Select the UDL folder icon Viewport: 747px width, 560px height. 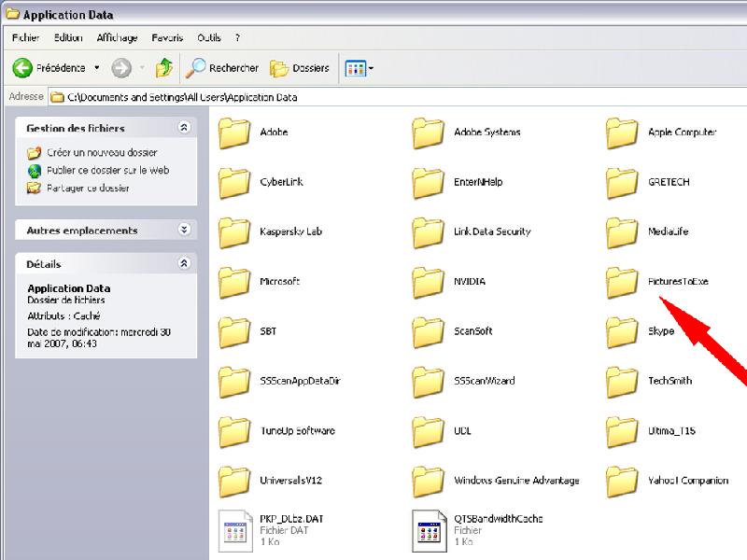429,432
